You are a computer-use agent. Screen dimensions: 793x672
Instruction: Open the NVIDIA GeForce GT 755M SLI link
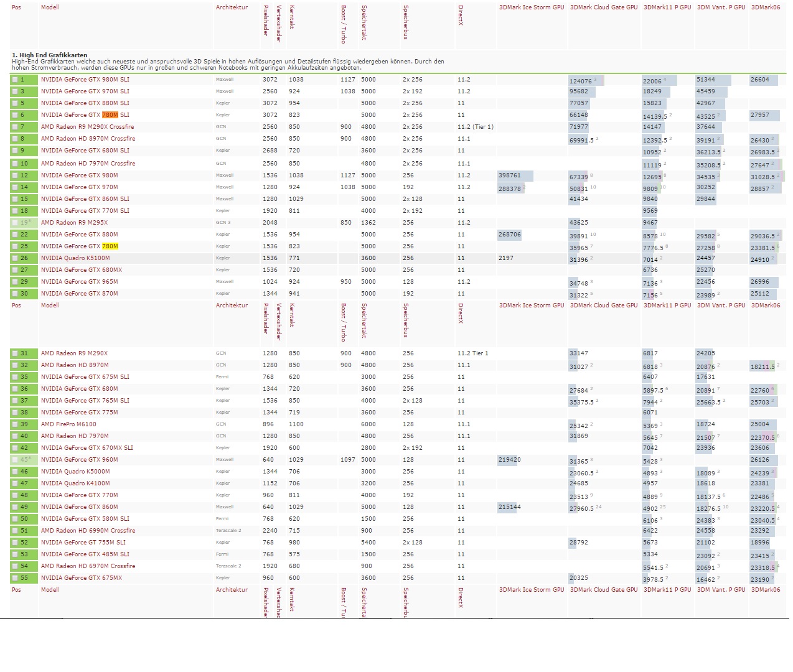click(x=83, y=543)
